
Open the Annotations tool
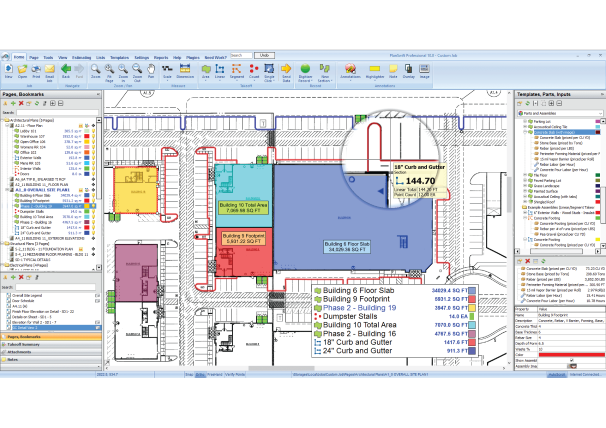350,69
